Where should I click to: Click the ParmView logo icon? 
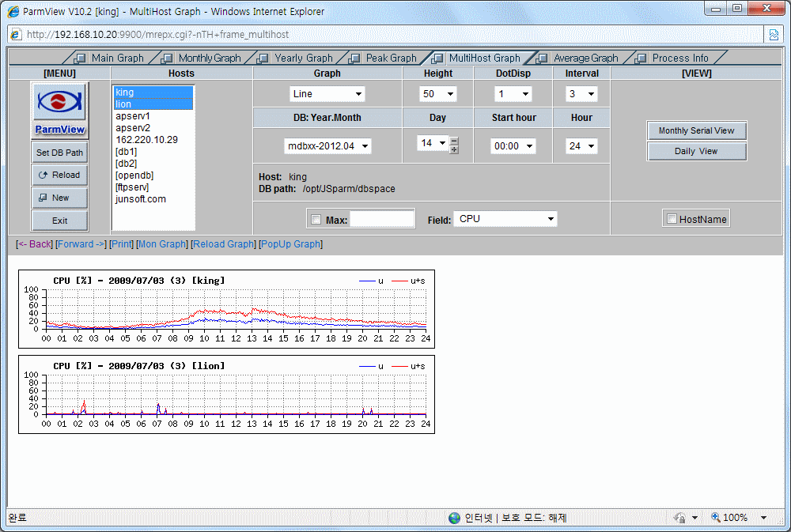(60, 104)
